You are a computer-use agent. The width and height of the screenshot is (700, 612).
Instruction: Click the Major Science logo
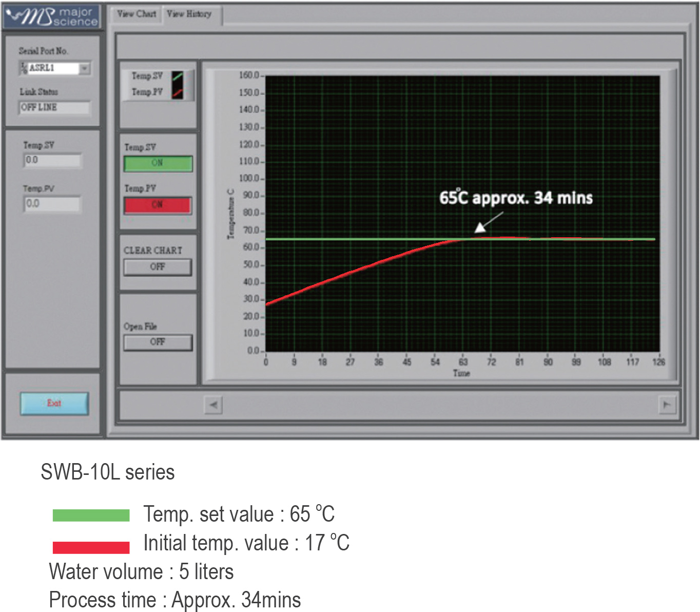pyautogui.click(x=51, y=17)
